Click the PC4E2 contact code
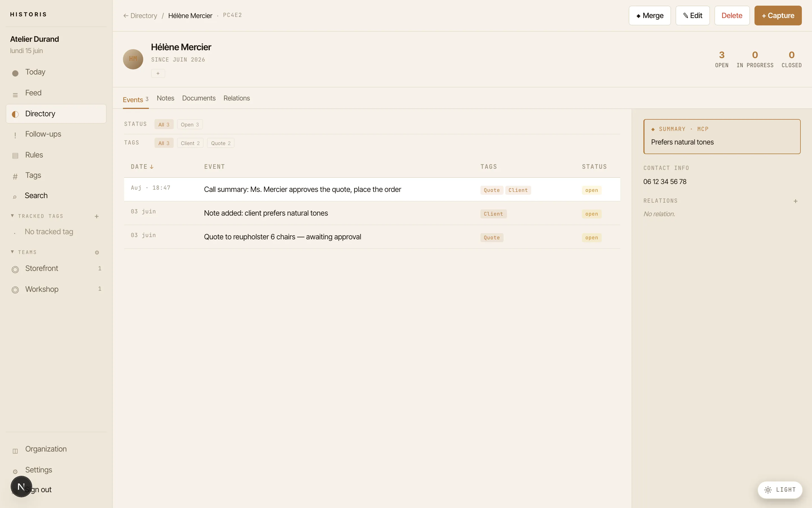 pyautogui.click(x=232, y=15)
